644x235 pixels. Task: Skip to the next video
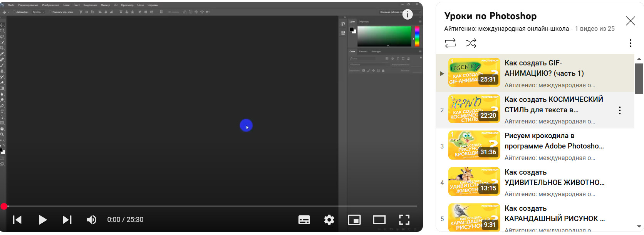click(x=67, y=220)
